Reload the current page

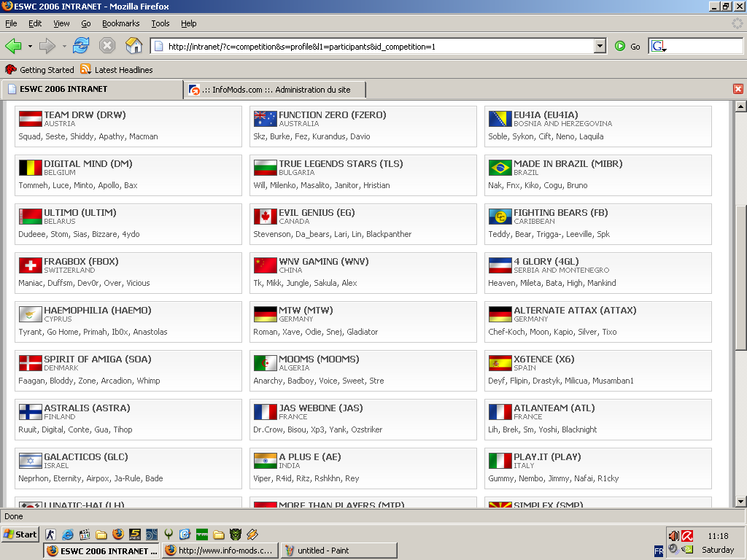[81, 46]
